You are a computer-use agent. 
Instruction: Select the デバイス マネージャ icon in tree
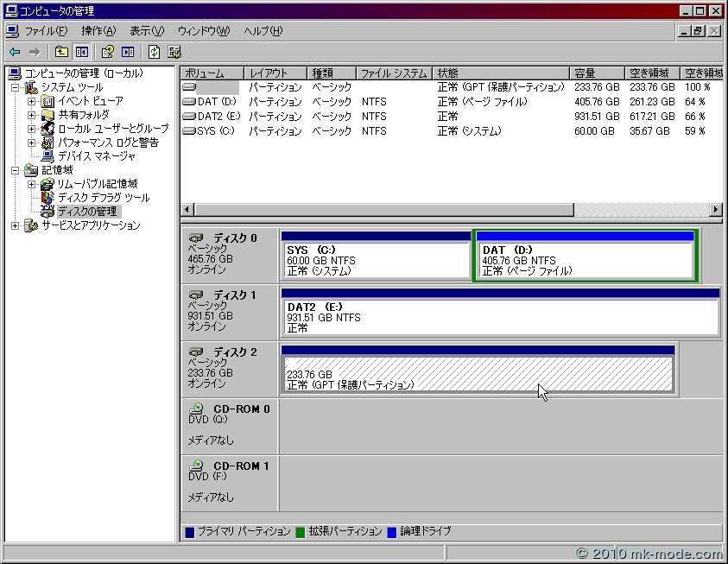(x=48, y=156)
